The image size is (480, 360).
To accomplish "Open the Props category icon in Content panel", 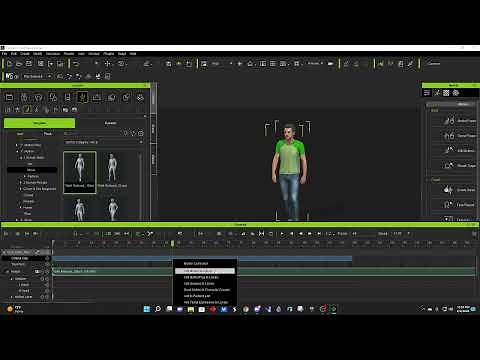I will click(x=112, y=97).
